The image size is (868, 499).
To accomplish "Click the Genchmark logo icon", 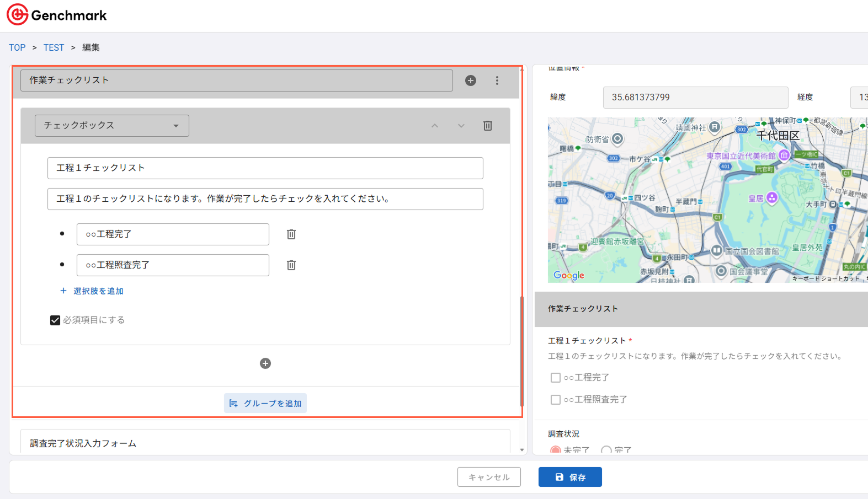I will [17, 15].
